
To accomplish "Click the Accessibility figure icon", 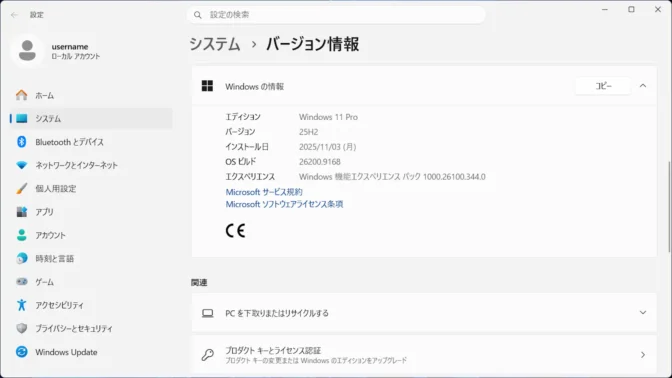I will [21, 305].
